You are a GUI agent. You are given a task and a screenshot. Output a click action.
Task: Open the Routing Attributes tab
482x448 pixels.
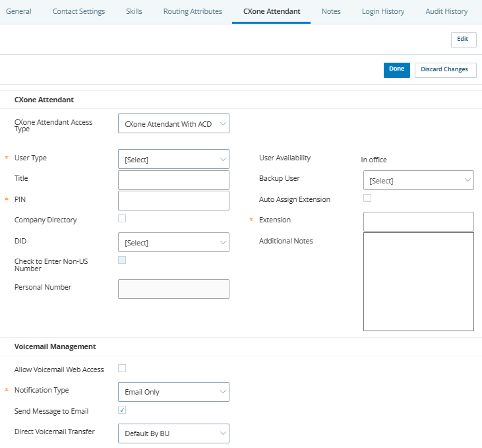click(193, 11)
